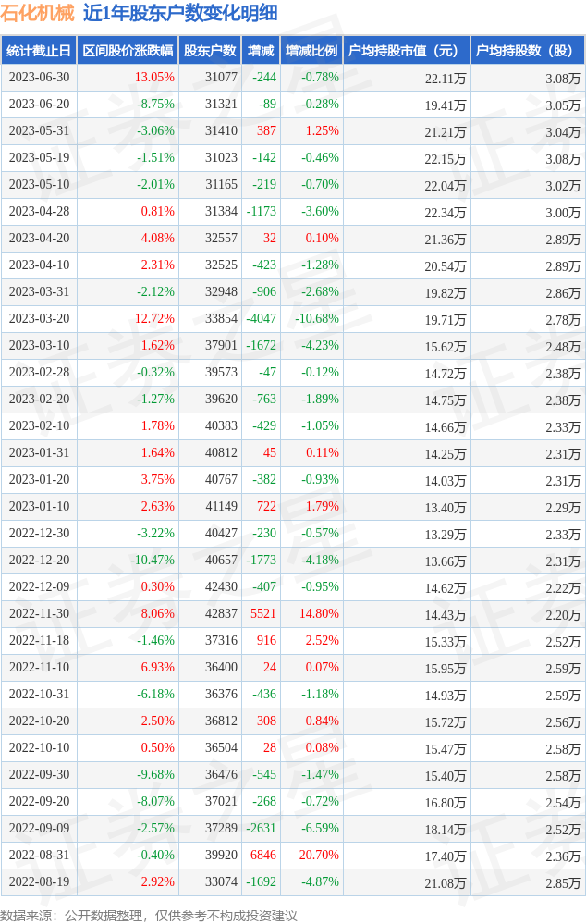Select the 股东户数 column header
586x924 pixels.
pos(210,51)
